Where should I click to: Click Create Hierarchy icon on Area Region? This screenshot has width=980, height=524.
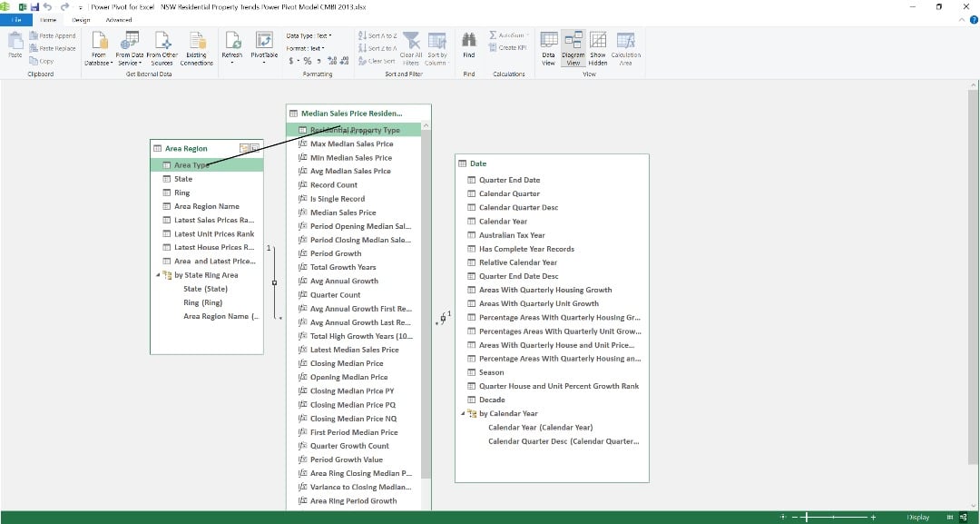pyautogui.click(x=244, y=148)
